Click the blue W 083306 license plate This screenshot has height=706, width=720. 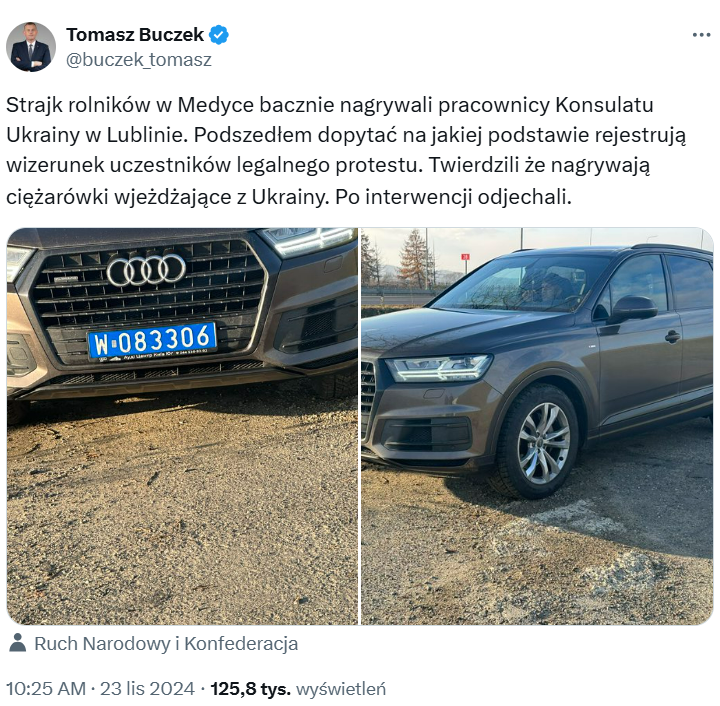click(x=152, y=341)
